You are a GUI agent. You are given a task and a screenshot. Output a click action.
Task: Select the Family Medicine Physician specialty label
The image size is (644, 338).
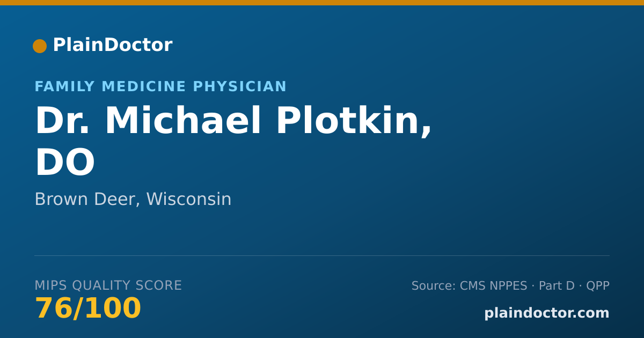pyautogui.click(x=160, y=86)
